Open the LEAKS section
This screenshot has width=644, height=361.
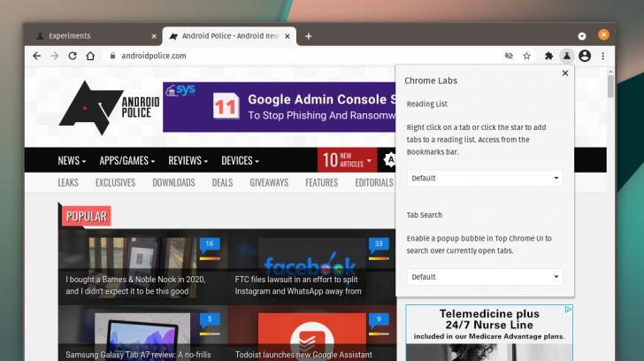point(68,183)
